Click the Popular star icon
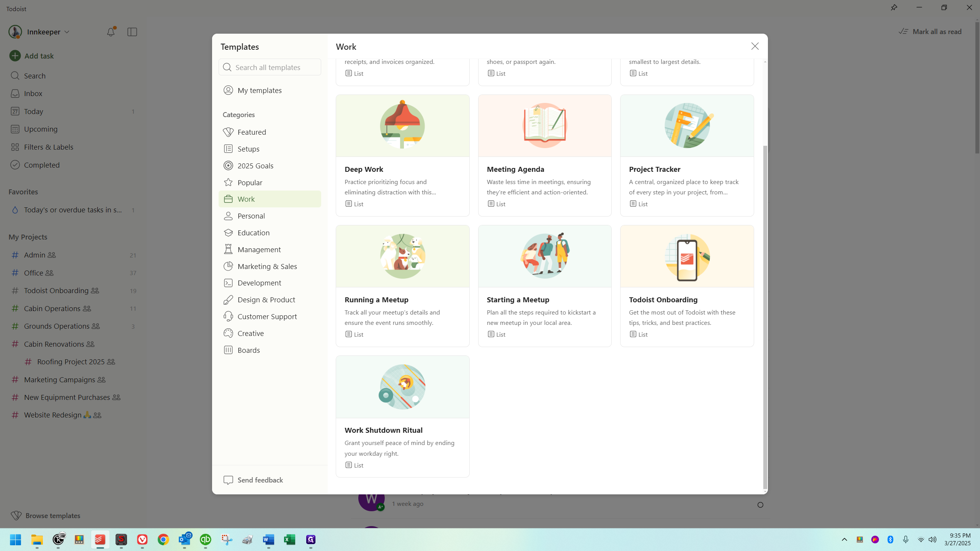 [x=228, y=183]
